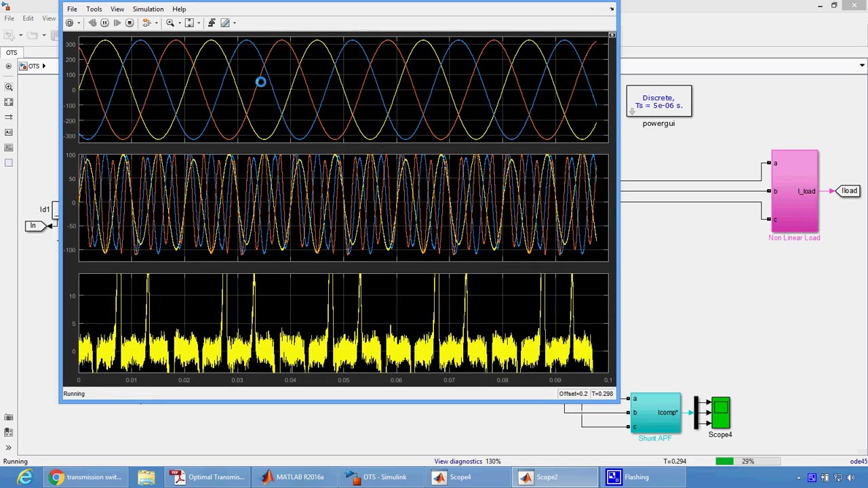
Task: Expand the zoom tool dropdown arrow
Action: 179,23
